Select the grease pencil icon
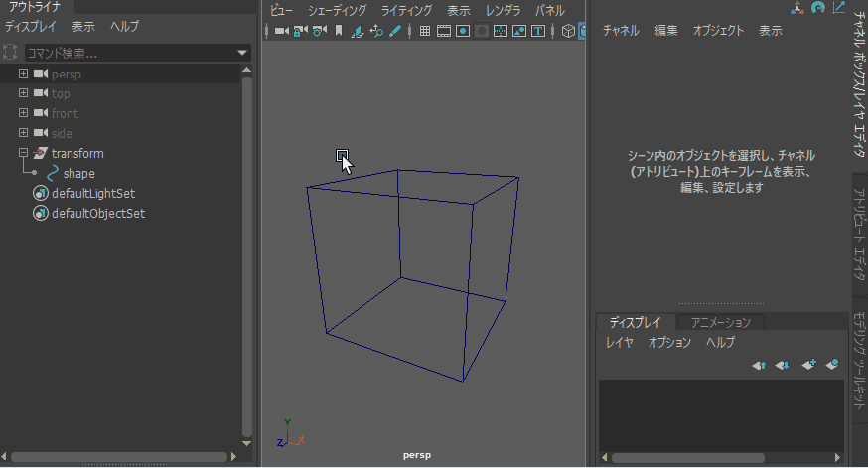868x468 pixels. (395, 31)
